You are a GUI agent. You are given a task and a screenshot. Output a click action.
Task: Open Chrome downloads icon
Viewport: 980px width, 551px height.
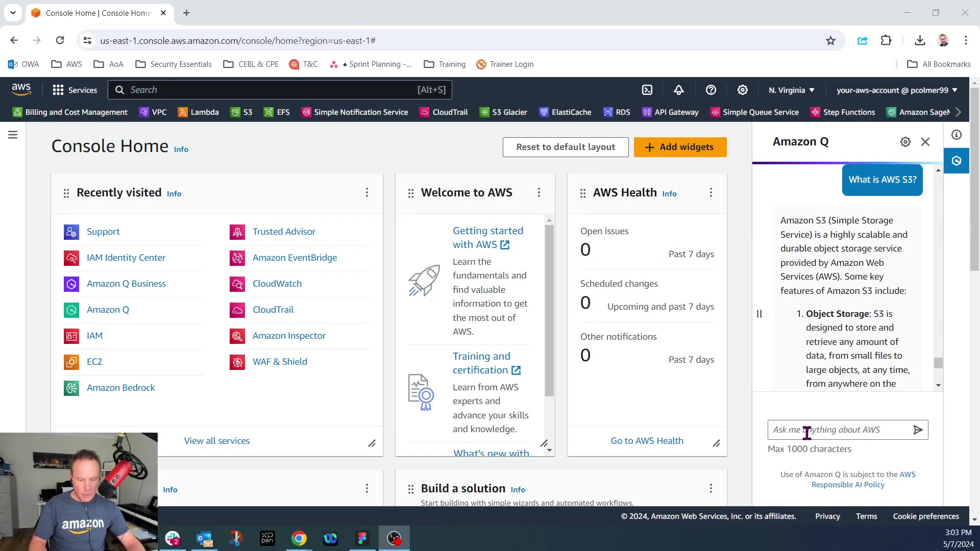point(920,40)
